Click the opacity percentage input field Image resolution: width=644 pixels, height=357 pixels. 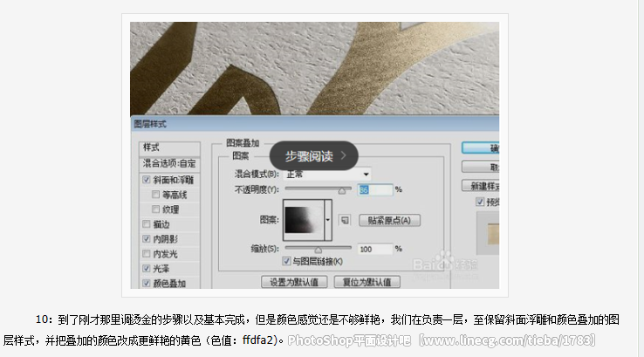[375, 189]
